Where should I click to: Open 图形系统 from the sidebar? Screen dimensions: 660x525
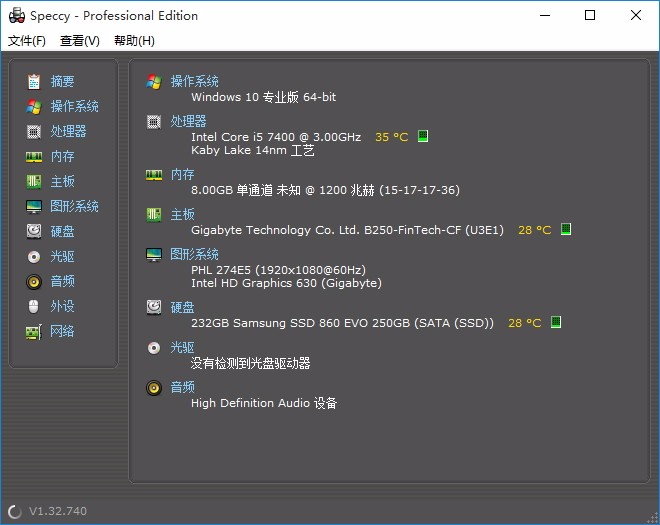pyautogui.click(x=75, y=206)
